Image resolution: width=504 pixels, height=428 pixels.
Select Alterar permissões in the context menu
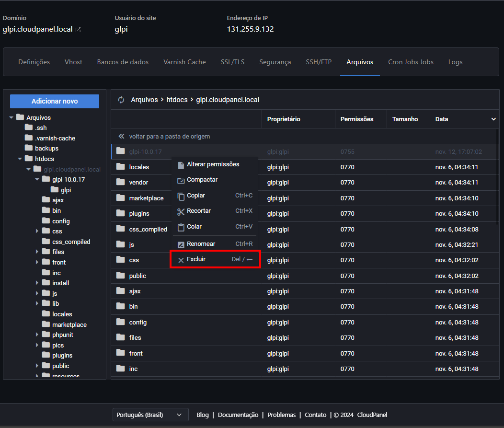(213, 164)
